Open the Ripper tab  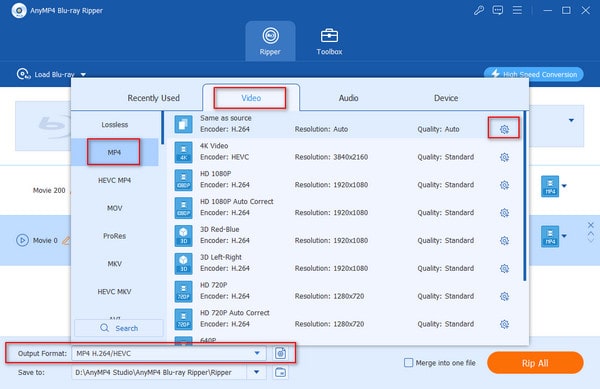(270, 41)
